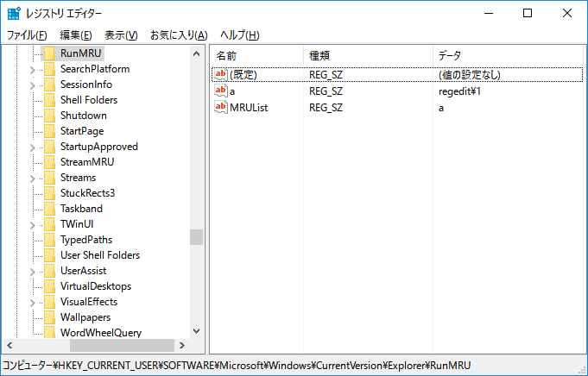This screenshot has height=376, width=588.
Task: Click the StreamMRU folder icon
Action: pyautogui.click(x=49, y=162)
